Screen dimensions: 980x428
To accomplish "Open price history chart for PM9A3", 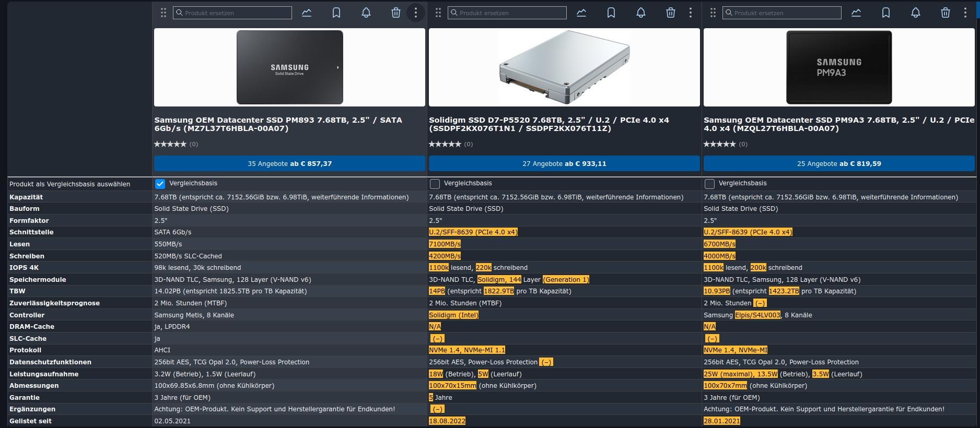I will pos(856,13).
